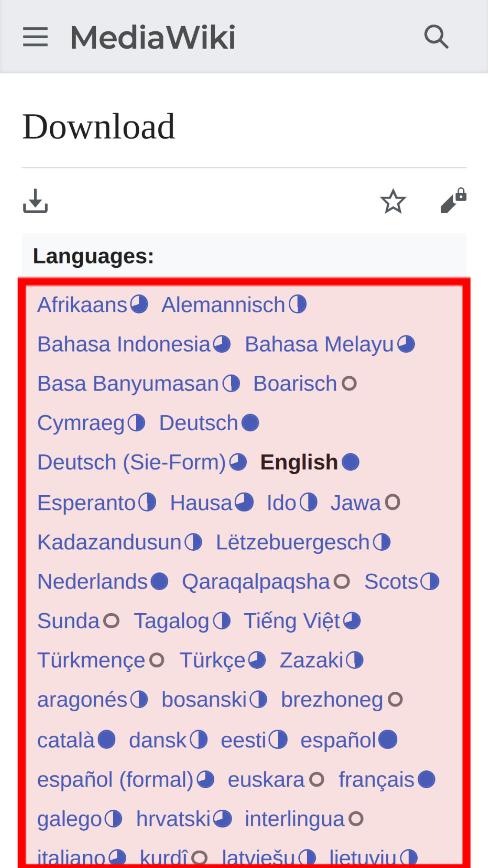Image resolution: width=488 pixels, height=868 pixels.
Task: Click the Download page heading
Action: pos(98,127)
